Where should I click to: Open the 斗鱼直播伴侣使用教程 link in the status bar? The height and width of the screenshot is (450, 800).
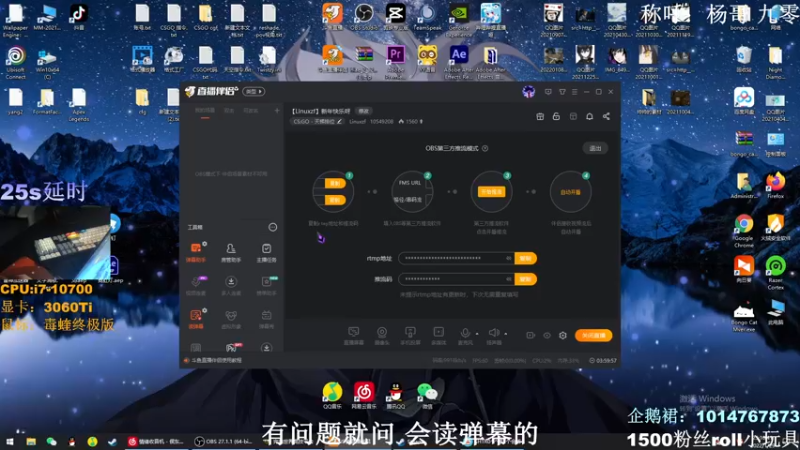216,360
